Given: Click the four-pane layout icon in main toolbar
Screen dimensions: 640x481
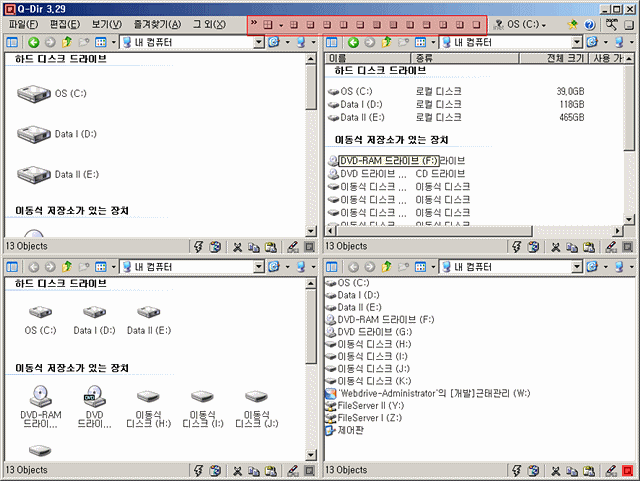Looking at the screenshot, I should pyautogui.click(x=268, y=23).
